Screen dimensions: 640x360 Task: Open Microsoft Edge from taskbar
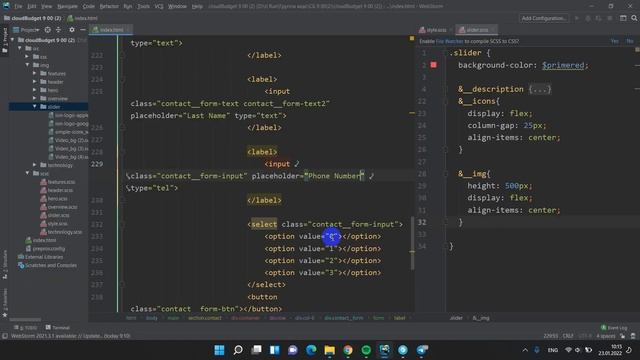(311, 350)
